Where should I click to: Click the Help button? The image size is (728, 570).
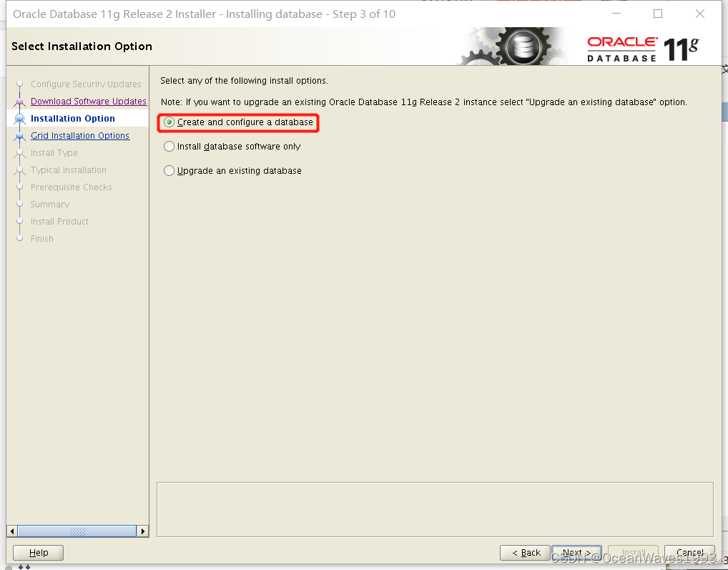pyautogui.click(x=38, y=552)
